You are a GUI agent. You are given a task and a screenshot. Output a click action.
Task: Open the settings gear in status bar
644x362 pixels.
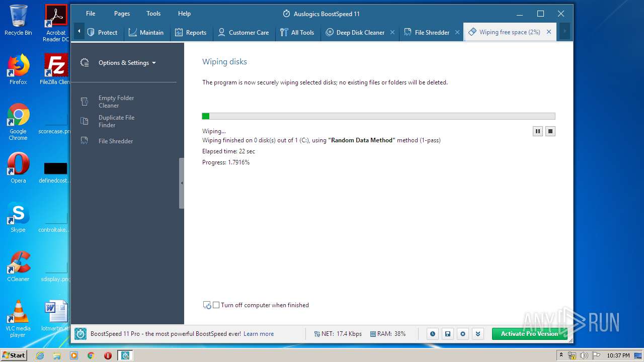point(463,334)
